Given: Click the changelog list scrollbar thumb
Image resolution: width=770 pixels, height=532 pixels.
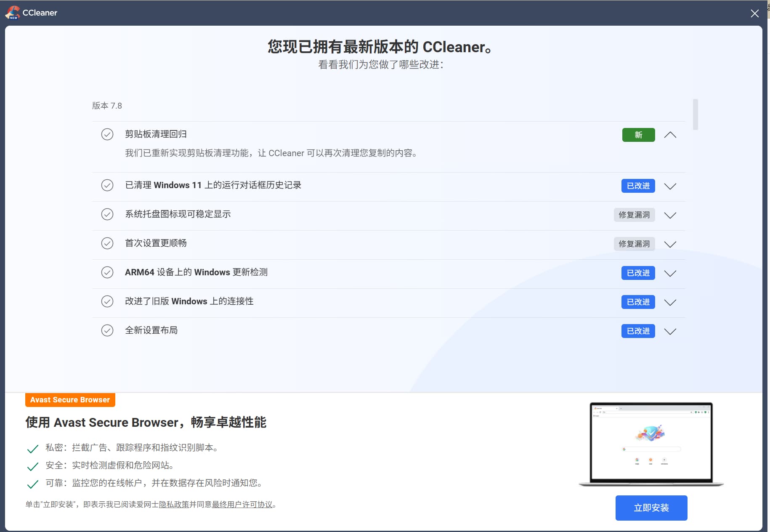Looking at the screenshot, I should pos(696,114).
